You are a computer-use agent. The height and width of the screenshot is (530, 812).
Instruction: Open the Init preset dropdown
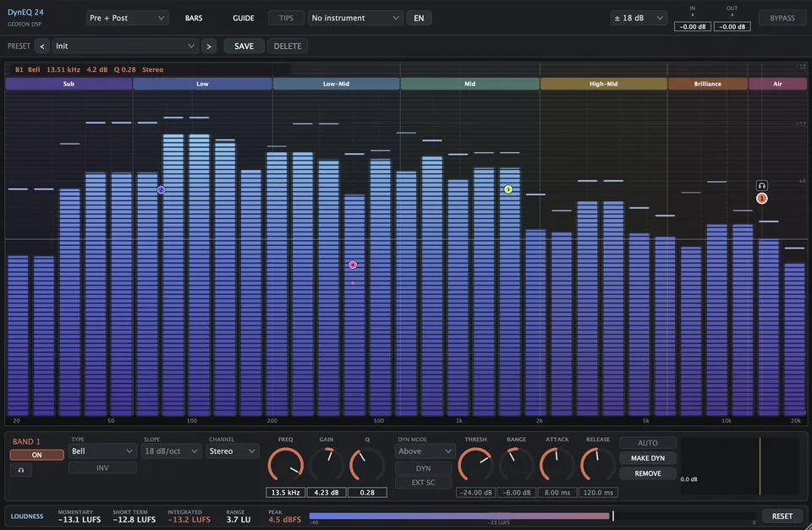click(125, 46)
